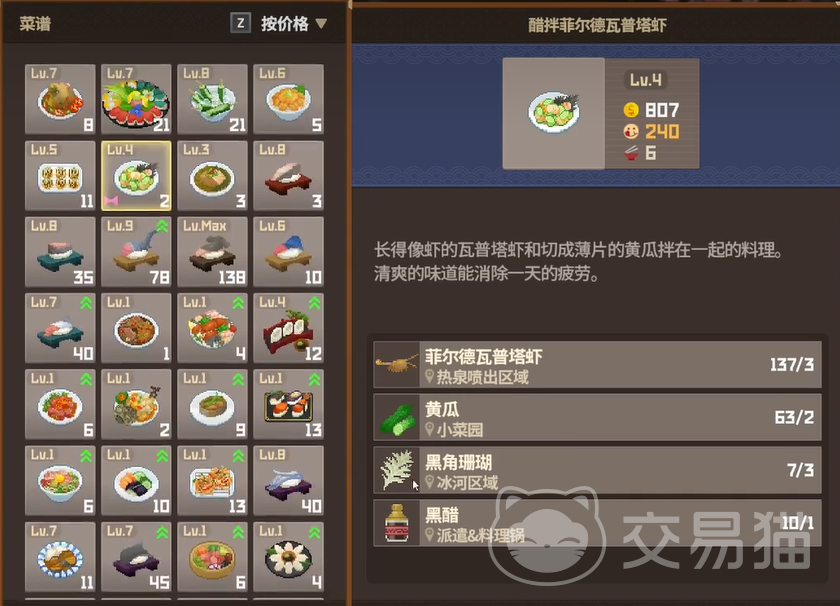Click the large dish preview image
The height and width of the screenshot is (606, 840).
(553, 113)
